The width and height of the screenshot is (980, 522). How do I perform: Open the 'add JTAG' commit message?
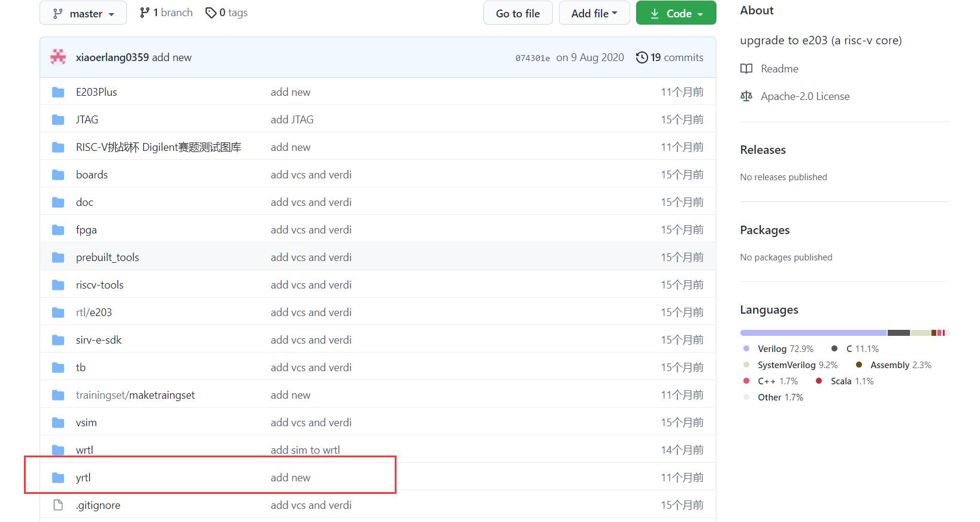[292, 120]
